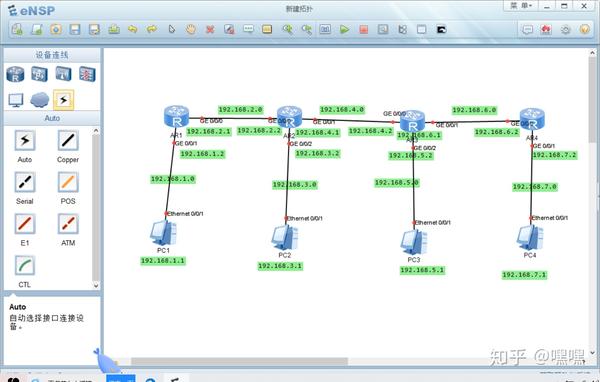Select the PC terminal device category
Image resolution: width=600 pixels, height=382 pixels.
pos(16,100)
